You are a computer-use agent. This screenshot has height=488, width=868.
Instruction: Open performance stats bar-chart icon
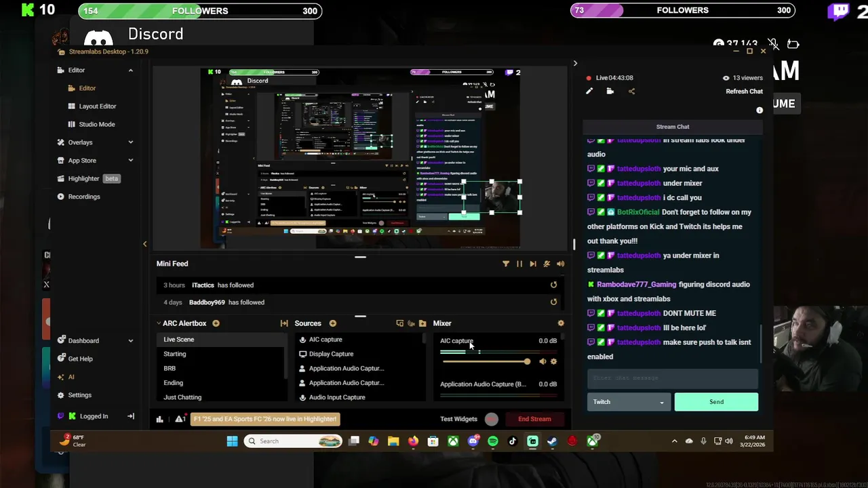(x=160, y=419)
